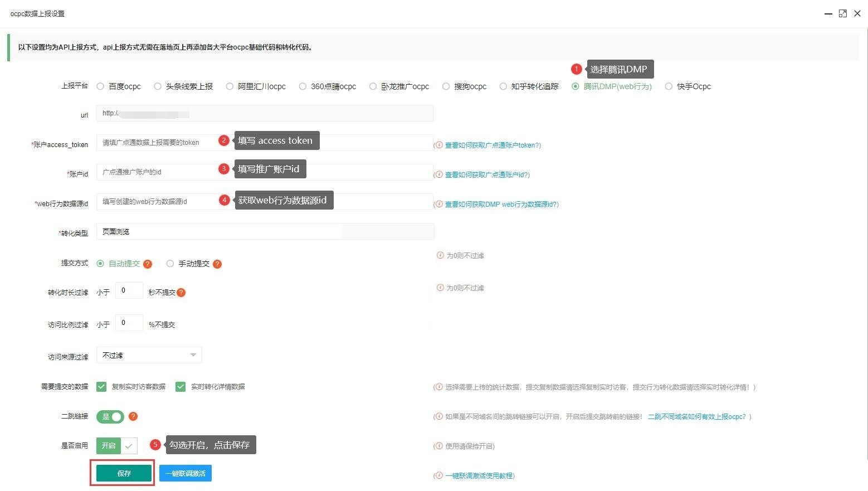This screenshot has height=491, width=868.
Task: Click the question mark beside the 二跳链接 switch
Action: point(133,416)
